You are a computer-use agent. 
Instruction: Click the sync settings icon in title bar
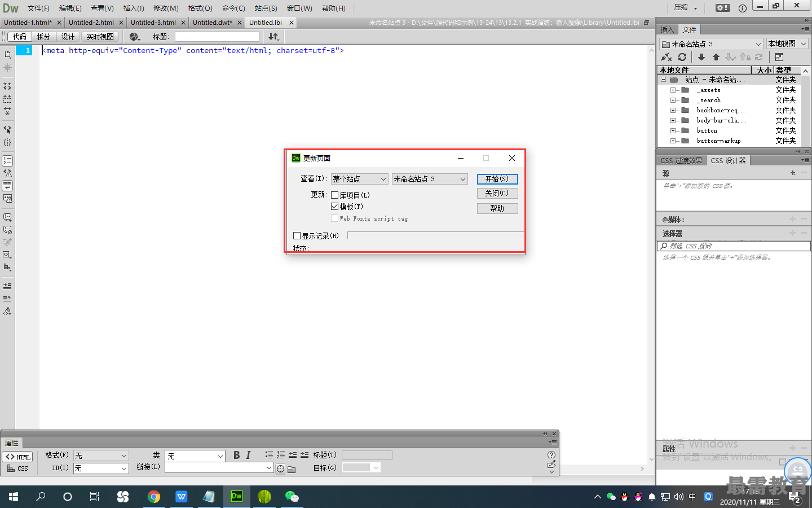point(722,8)
